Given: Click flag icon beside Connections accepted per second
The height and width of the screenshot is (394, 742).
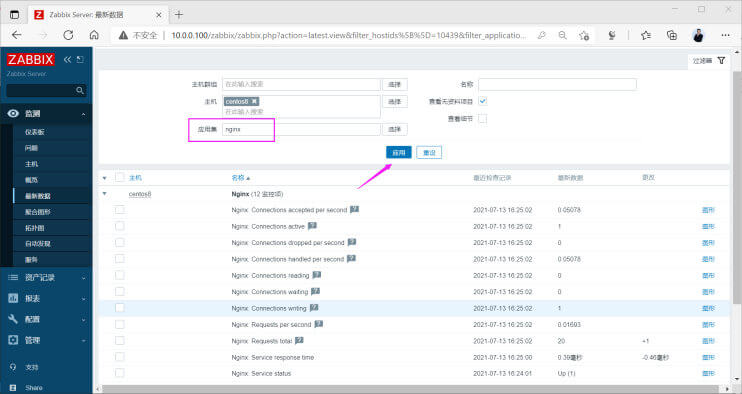Looking at the screenshot, I should [354, 210].
